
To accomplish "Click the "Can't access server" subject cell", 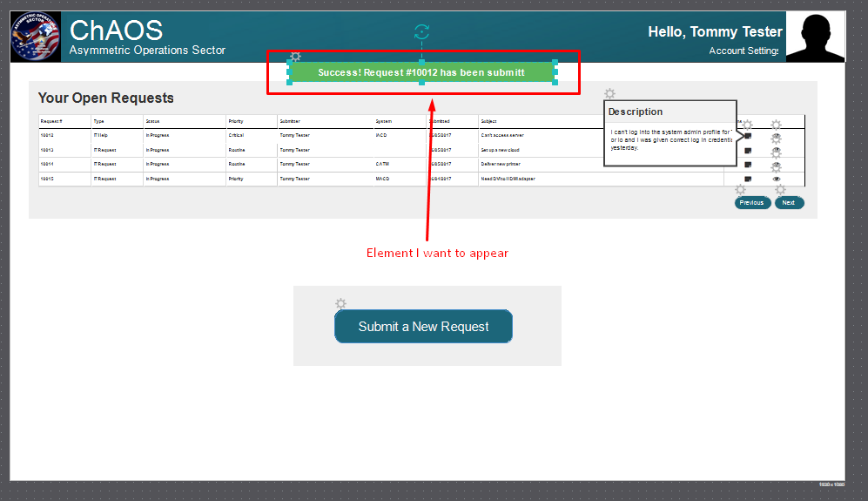I will (503, 135).
